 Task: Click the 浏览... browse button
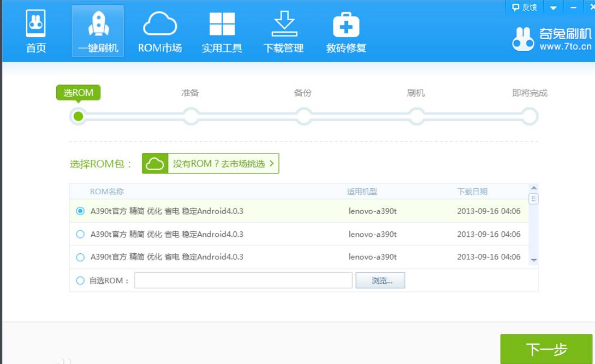click(380, 281)
